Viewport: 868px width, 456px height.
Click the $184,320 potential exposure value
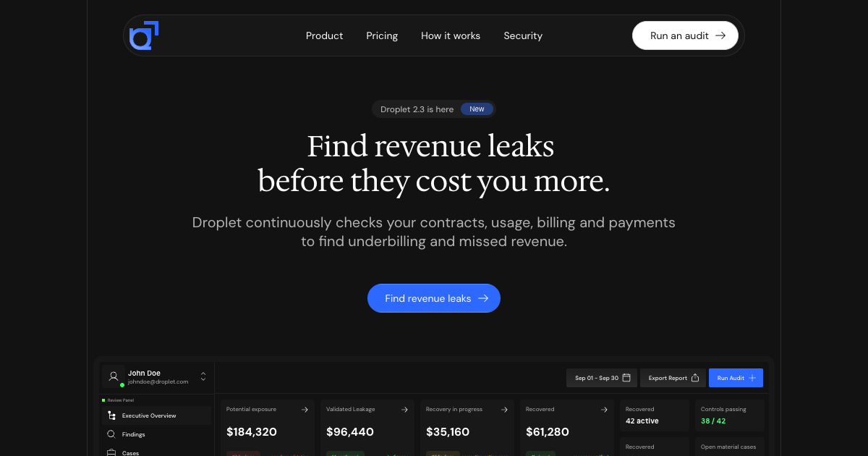(252, 432)
